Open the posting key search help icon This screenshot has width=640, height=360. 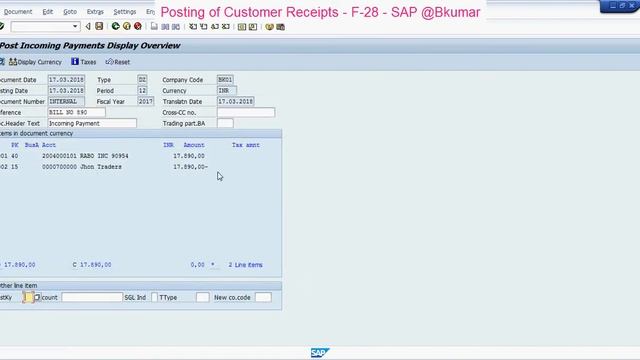[37, 298]
